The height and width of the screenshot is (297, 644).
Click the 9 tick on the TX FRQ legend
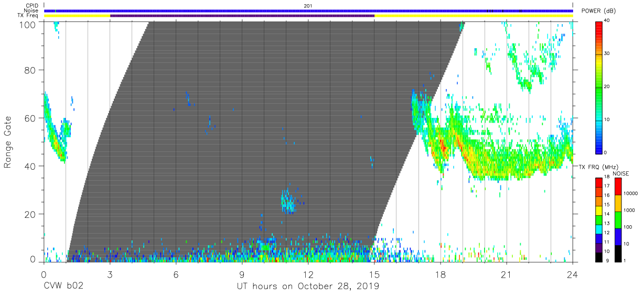(607, 260)
